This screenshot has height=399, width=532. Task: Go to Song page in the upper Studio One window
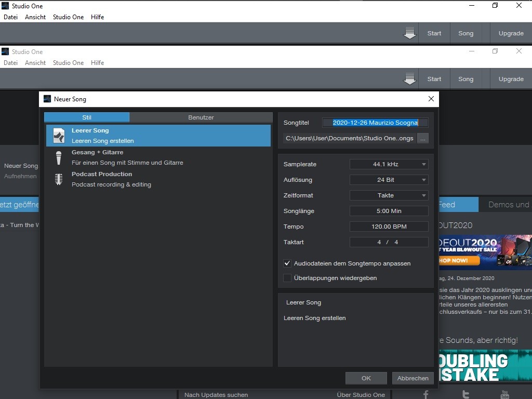(x=466, y=33)
